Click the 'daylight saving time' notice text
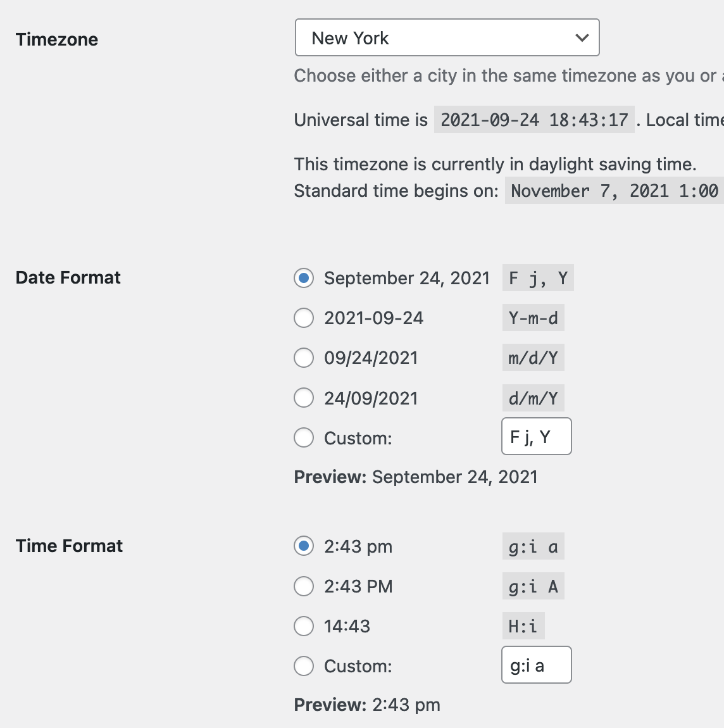 click(x=495, y=165)
